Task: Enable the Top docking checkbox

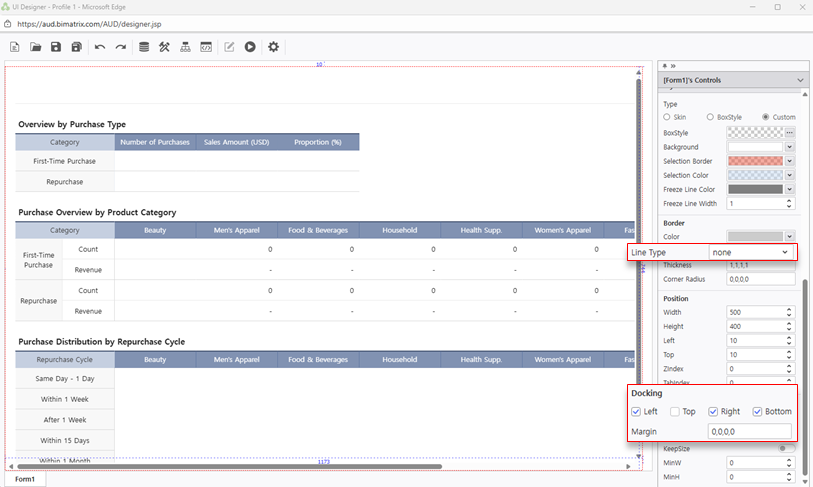Action: (x=676, y=411)
